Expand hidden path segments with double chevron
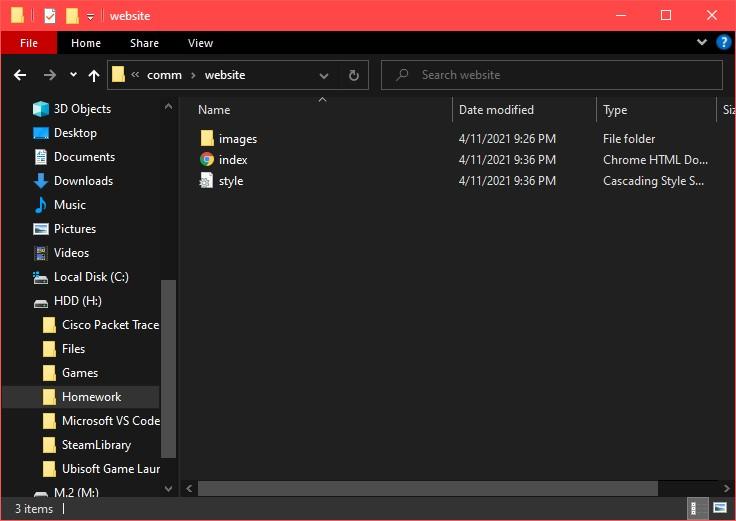Screen dimensions: 736x521 [135, 75]
